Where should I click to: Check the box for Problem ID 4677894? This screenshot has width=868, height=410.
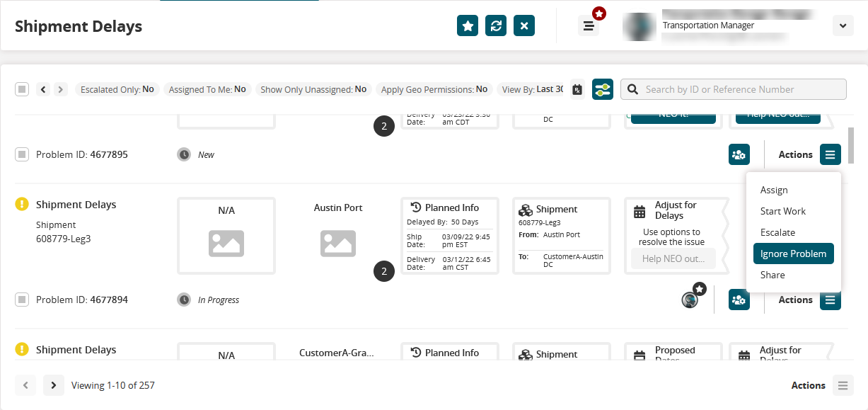pyautogui.click(x=22, y=300)
